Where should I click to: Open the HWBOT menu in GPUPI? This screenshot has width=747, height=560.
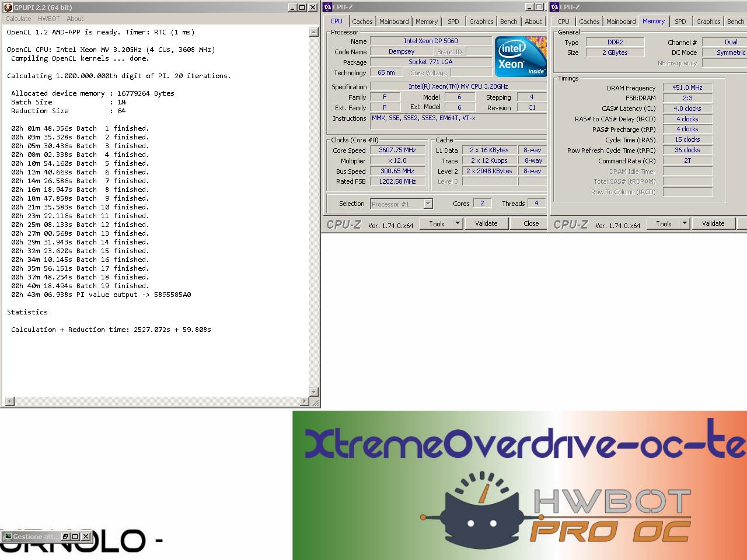coord(49,19)
